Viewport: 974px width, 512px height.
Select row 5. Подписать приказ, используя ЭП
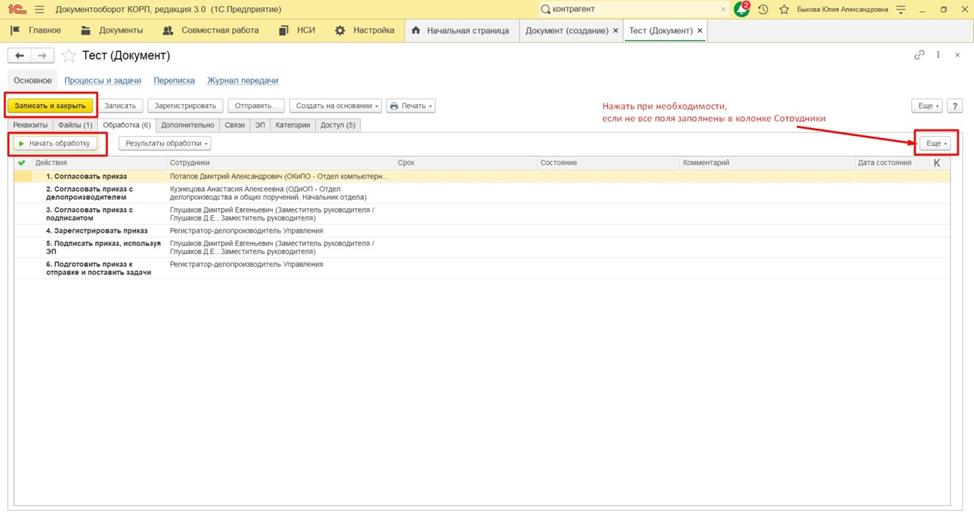point(482,247)
